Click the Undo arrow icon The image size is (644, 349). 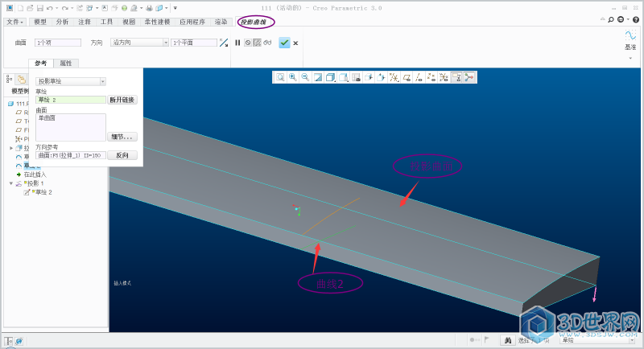[49, 8]
